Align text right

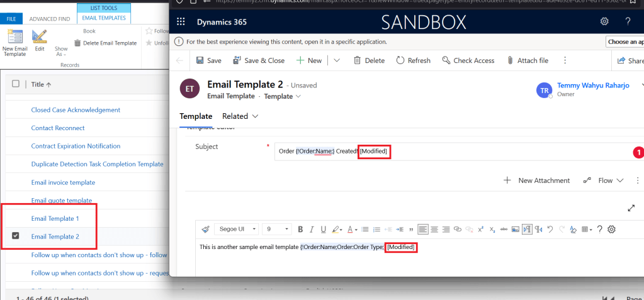click(x=446, y=229)
